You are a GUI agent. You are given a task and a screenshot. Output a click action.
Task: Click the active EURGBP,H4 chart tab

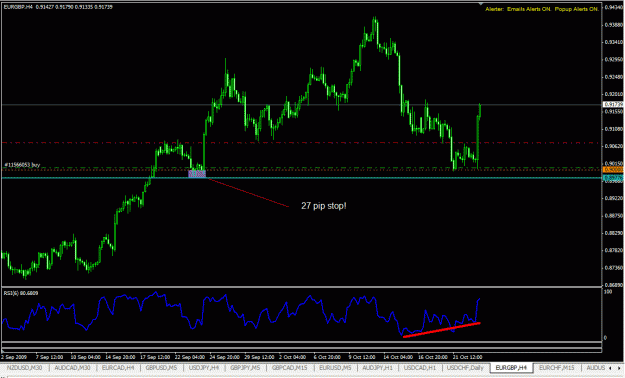coord(511,368)
